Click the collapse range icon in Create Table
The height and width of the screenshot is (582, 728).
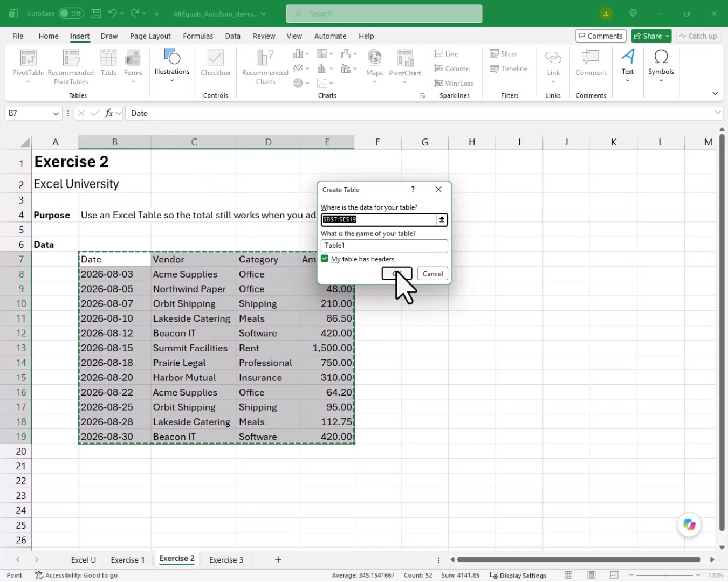coord(442,219)
